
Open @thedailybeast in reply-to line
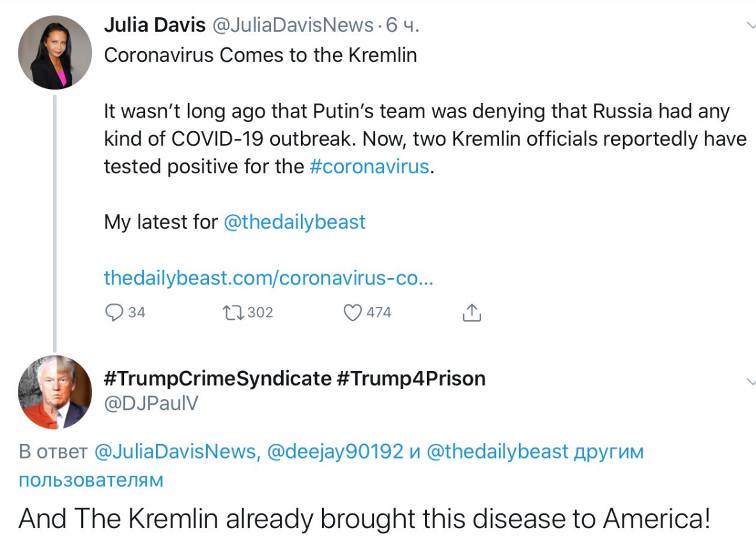pos(497,452)
